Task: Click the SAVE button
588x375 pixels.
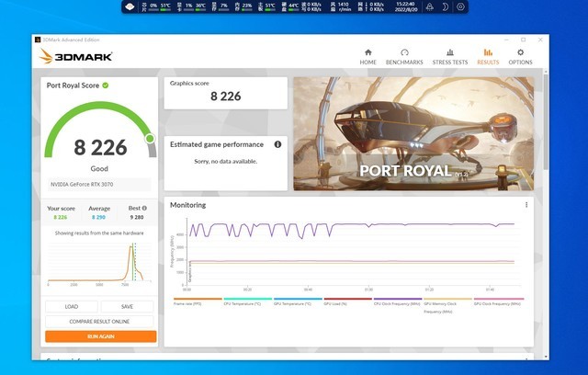Action: click(127, 306)
